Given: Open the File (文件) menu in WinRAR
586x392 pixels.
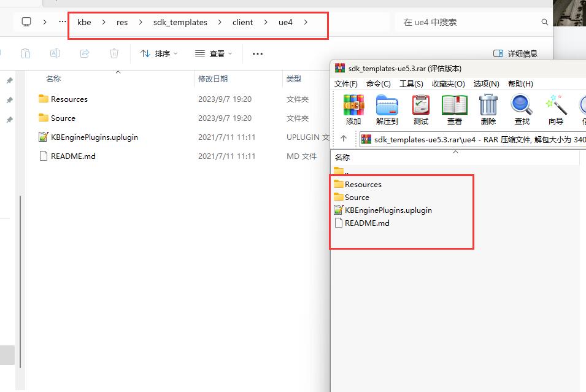Looking at the screenshot, I should pyautogui.click(x=345, y=83).
